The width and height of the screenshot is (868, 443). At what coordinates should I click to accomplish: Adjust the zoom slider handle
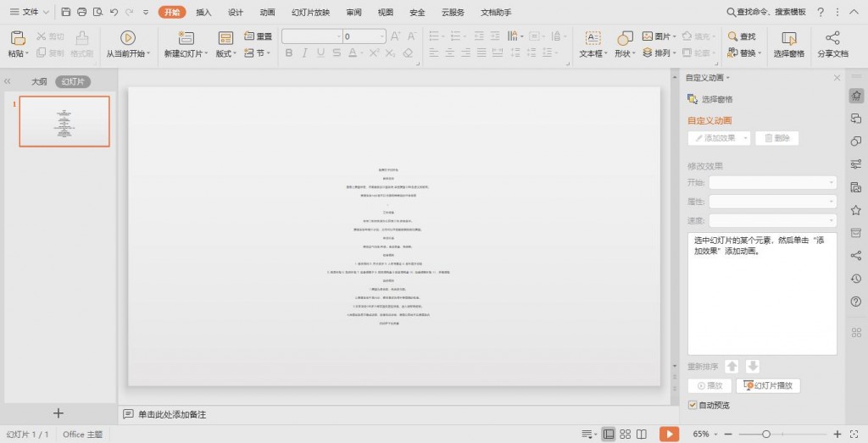766,435
